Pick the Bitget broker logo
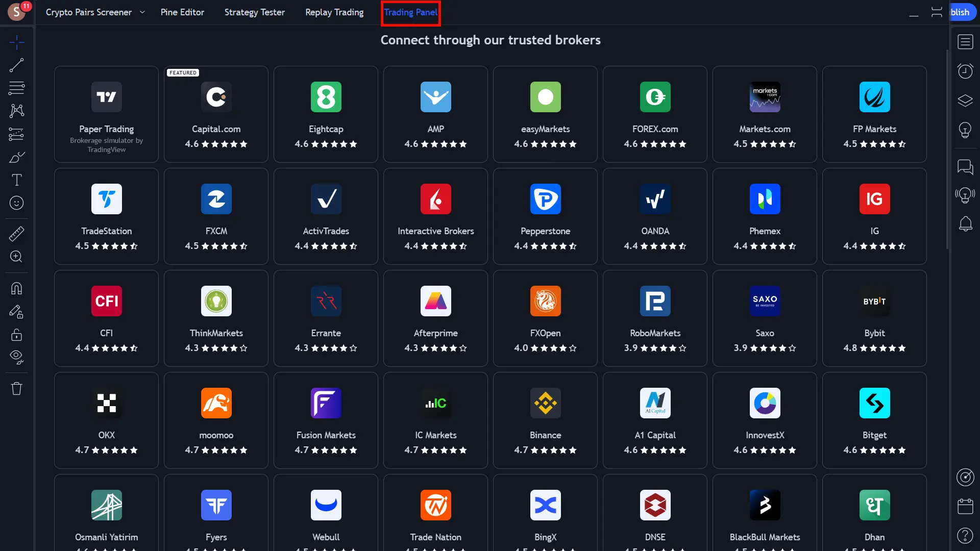980x551 pixels. (874, 403)
